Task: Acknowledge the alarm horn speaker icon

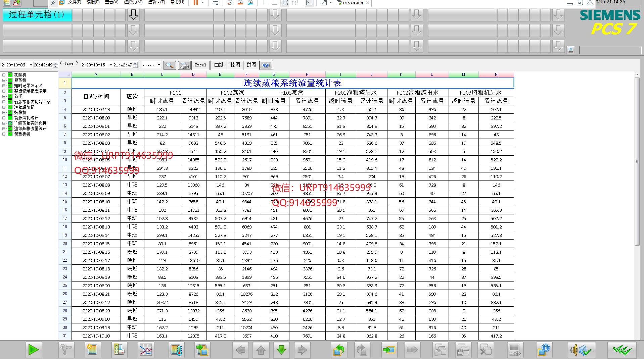Action: coord(581,350)
